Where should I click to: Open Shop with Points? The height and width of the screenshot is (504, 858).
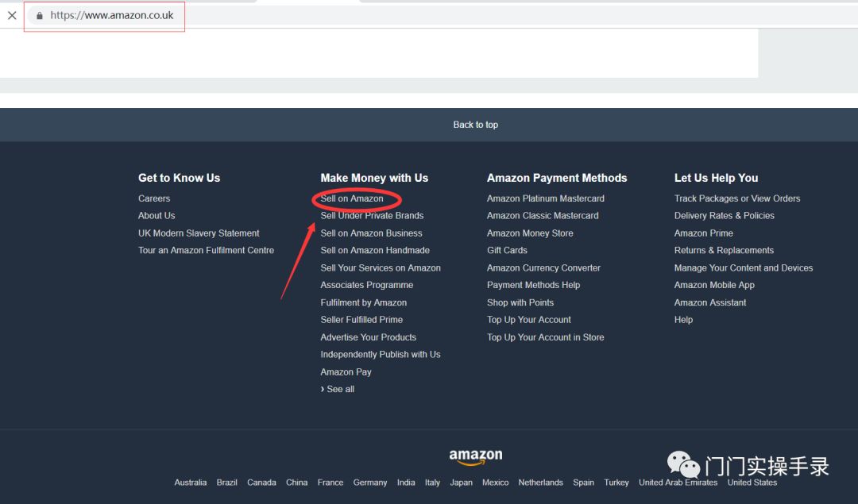520,302
